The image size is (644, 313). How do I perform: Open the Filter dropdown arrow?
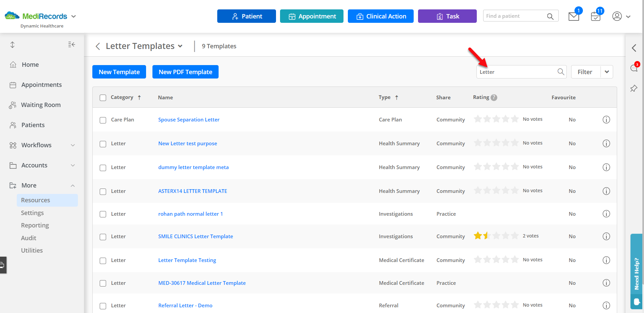(x=607, y=72)
